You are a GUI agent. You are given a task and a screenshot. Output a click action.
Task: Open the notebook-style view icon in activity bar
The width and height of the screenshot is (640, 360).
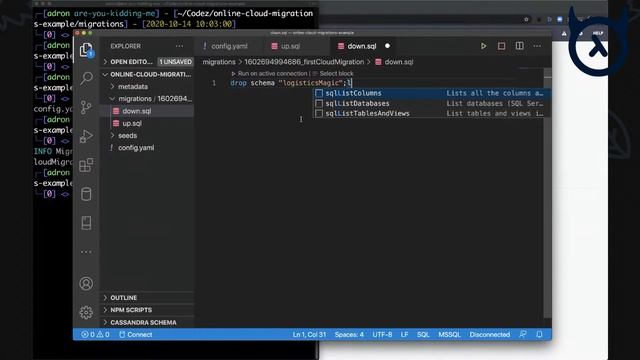(x=86, y=223)
